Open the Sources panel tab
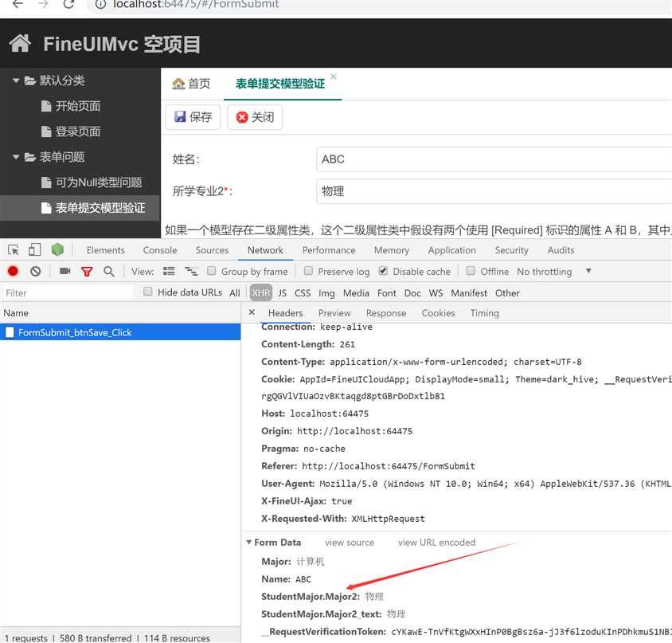Viewport: 672px width, 643px height. click(x=212, y=250)
